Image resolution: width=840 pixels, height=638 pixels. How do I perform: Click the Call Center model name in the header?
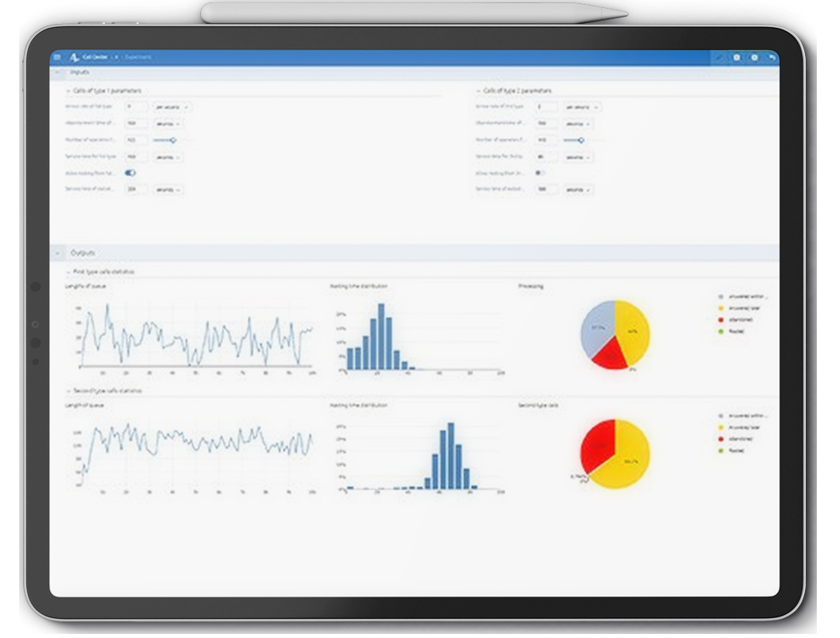pos(96,57)
